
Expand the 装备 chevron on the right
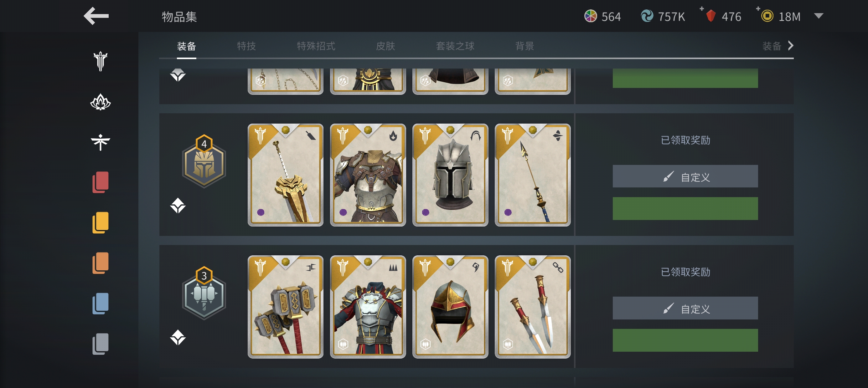point(790,46)
